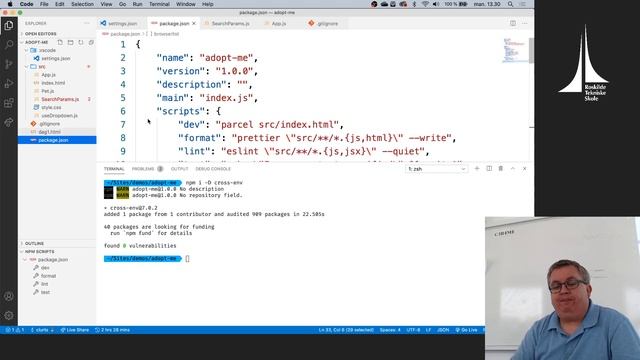640x360 pixels.
Task: Click New Folder icon in ADOPT-ME header
Action: pos(71,42)
